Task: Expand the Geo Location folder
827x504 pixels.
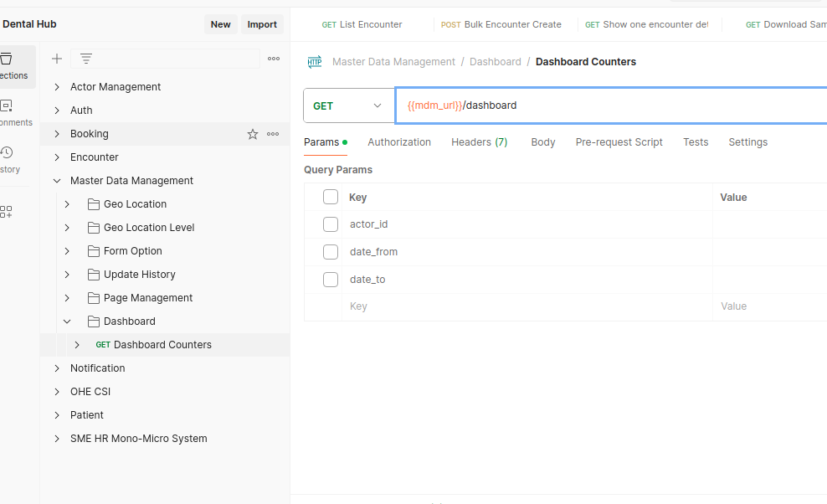Action: coord(67,204)
